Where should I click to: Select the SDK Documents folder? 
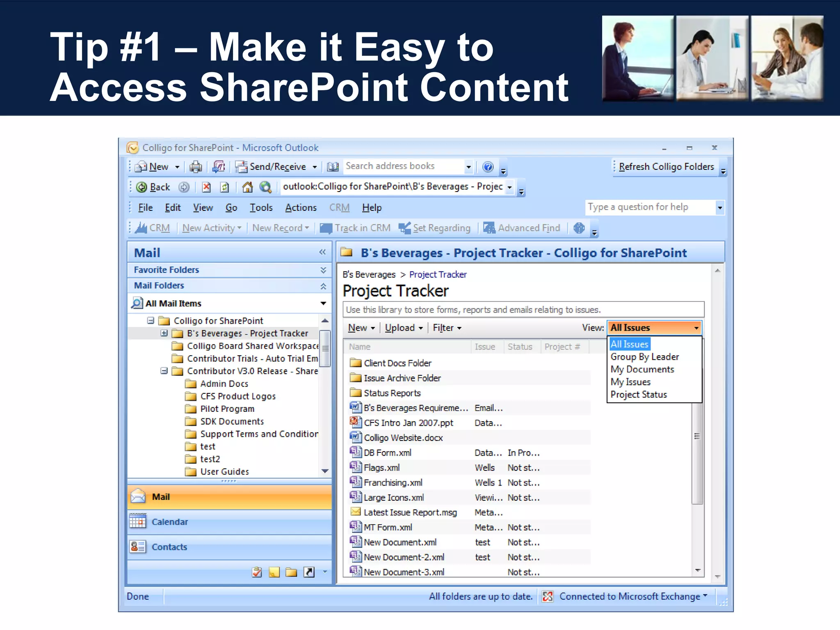tap(232, 421)
